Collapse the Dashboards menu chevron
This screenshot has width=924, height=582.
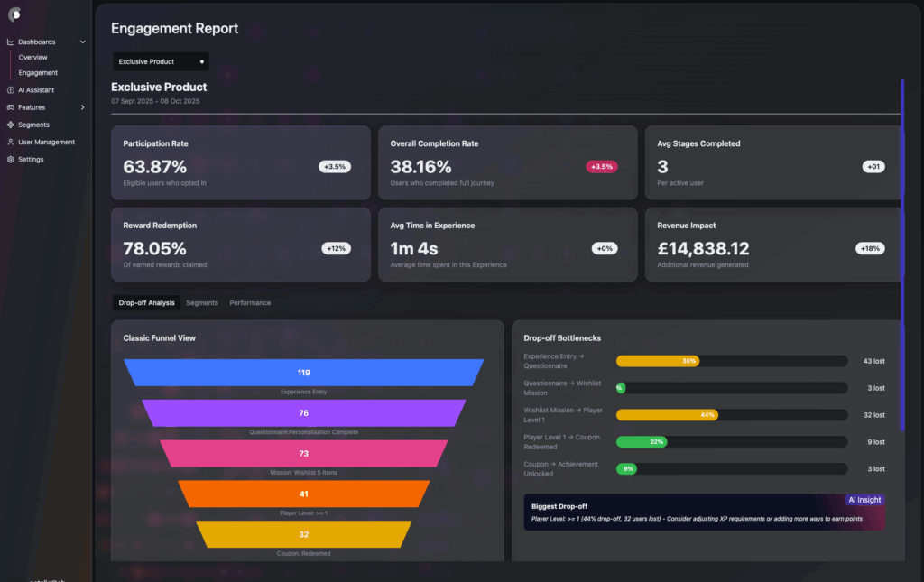[83, 42]
